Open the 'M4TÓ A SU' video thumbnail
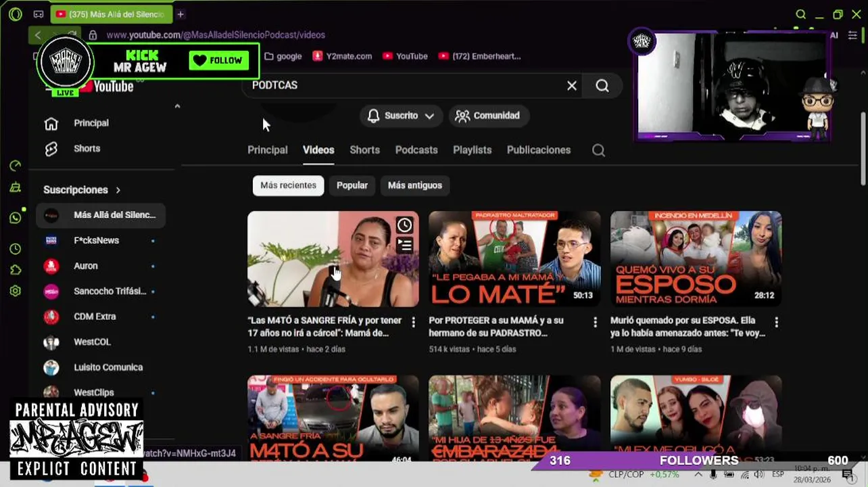Screen dimensions: 868x487 [333, 419]
